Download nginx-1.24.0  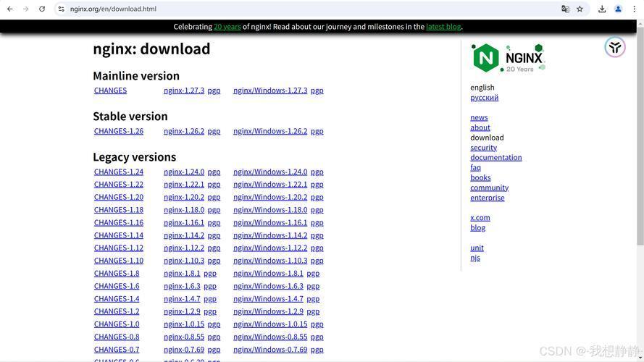pyautogui.click(x=183, y=172)
